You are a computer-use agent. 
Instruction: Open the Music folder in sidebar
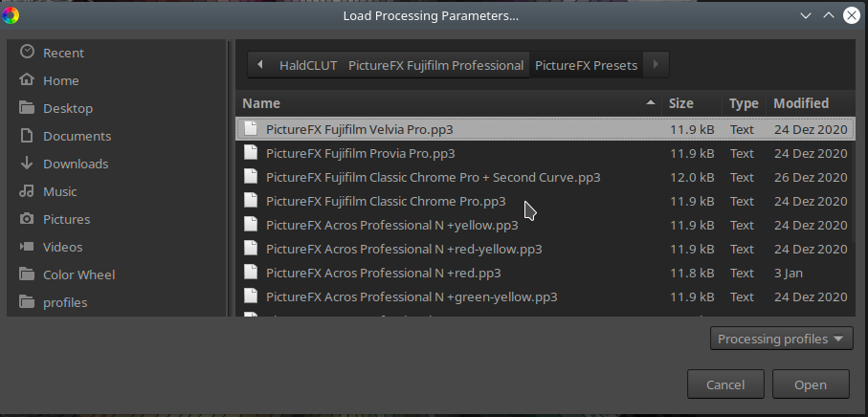point(59,191)
